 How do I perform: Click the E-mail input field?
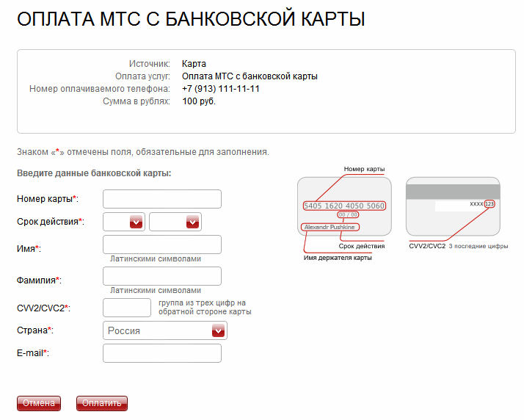pyautogui.click(x=162, y=353)
